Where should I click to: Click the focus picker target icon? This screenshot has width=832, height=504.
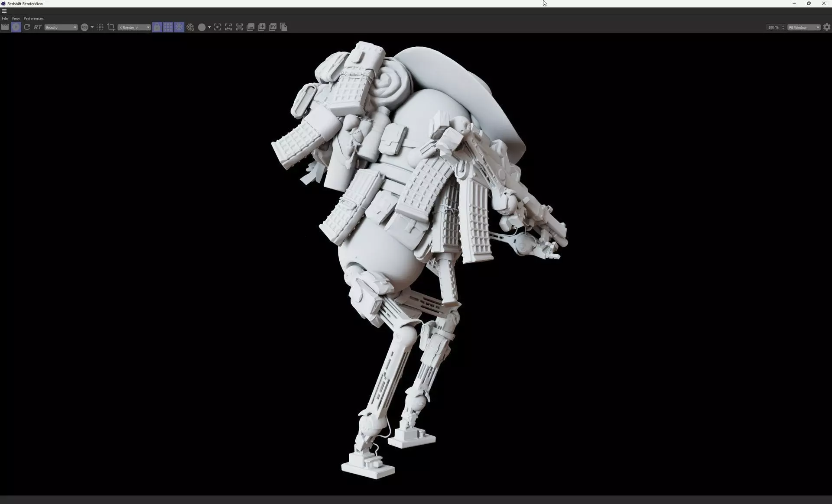coord(218,27)
